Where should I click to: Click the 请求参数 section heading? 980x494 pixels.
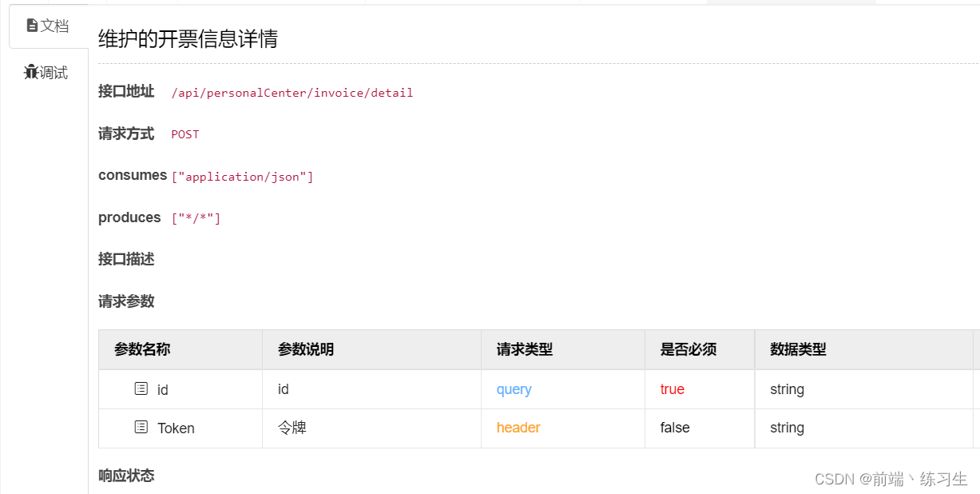coord(125,302)
